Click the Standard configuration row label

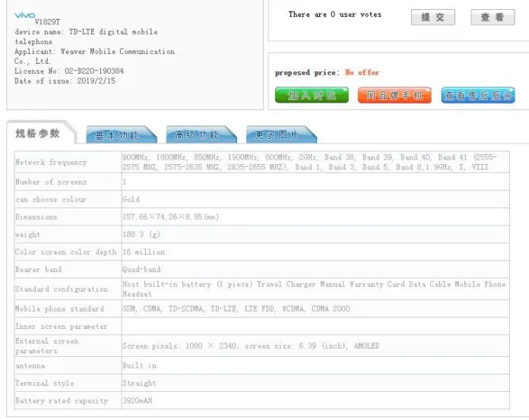[62, 289]
